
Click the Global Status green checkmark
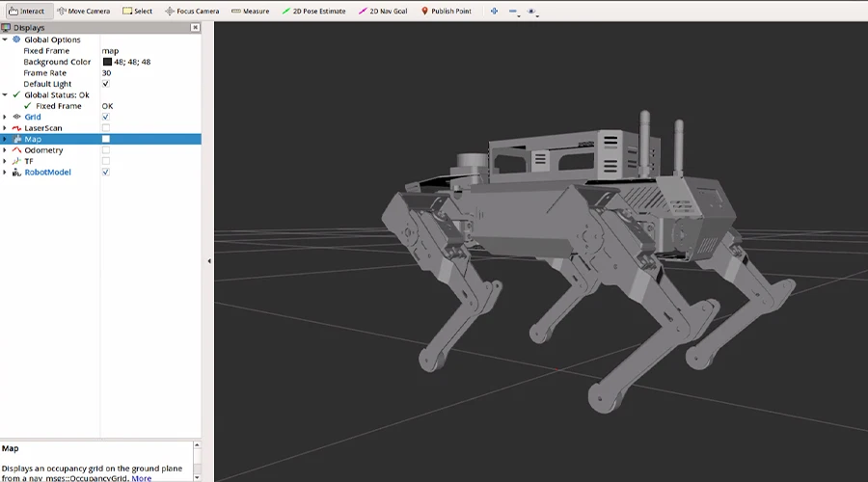click(x=16, y=94)
